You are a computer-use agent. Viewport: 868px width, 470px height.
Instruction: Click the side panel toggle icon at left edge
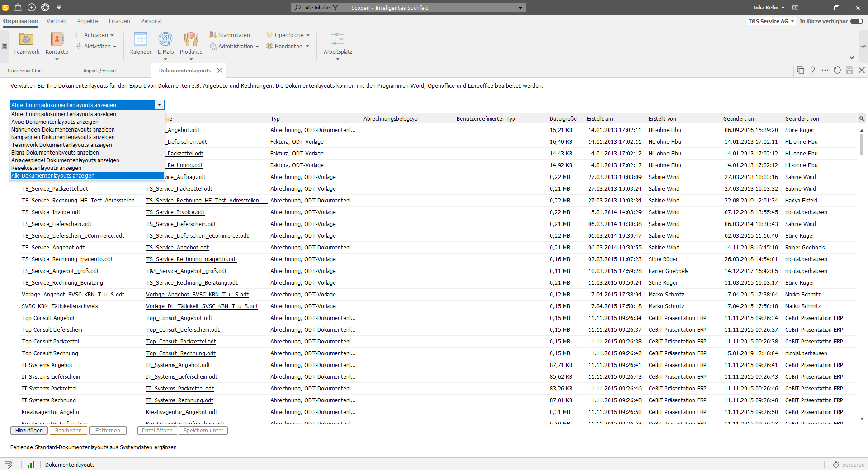[x=5, y=46]
